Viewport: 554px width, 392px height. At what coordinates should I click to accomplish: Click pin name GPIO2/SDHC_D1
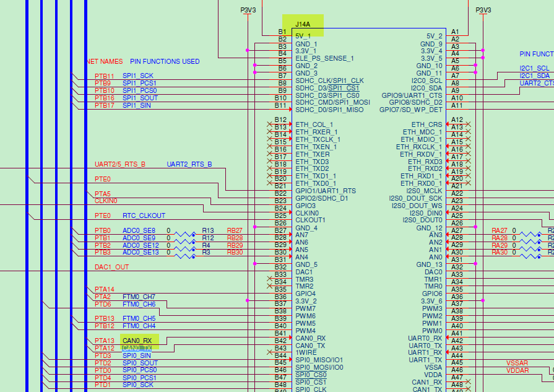point(321,198)
